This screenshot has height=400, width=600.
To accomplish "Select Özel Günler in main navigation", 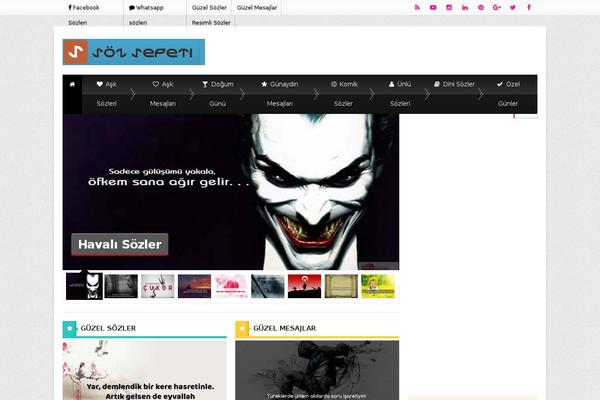I will 508,94.
